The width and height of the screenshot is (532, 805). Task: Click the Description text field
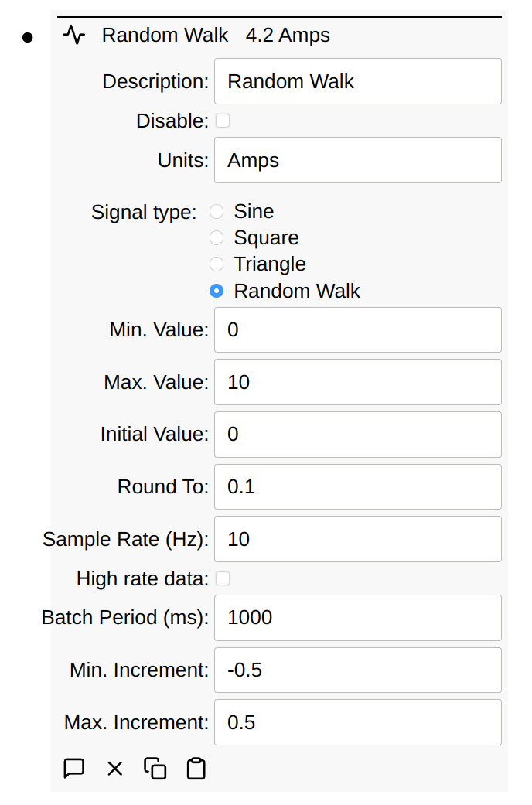(x=357, y=81)
